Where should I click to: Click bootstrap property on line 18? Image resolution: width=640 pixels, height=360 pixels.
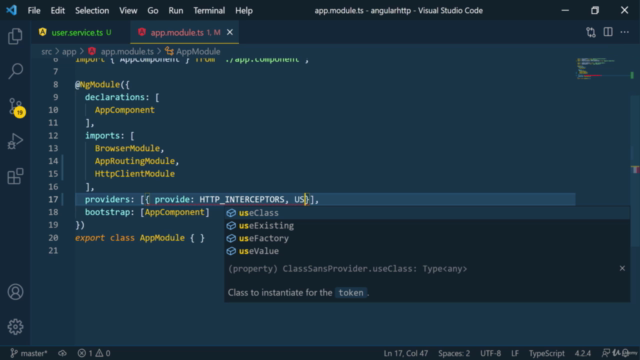coord(107,212)
